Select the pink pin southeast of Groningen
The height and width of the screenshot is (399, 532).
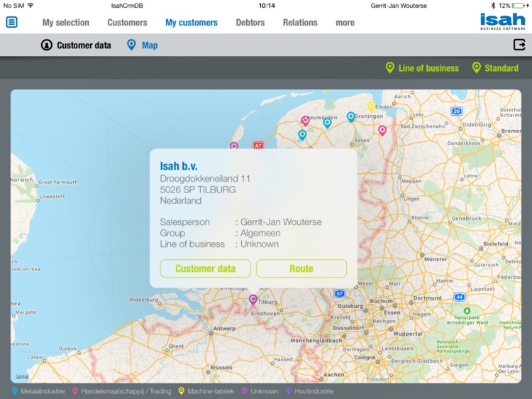(x=382, y=130)
